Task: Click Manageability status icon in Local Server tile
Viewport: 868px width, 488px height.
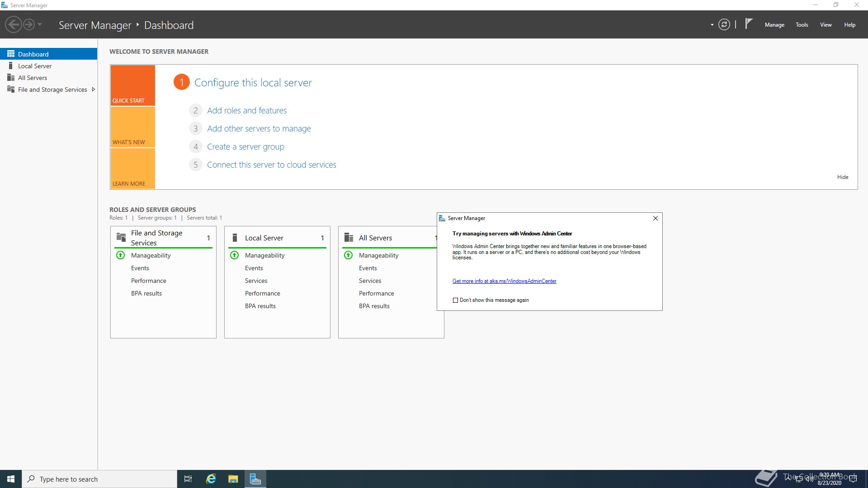Action: pyautogui.click(x=235, y=255)
